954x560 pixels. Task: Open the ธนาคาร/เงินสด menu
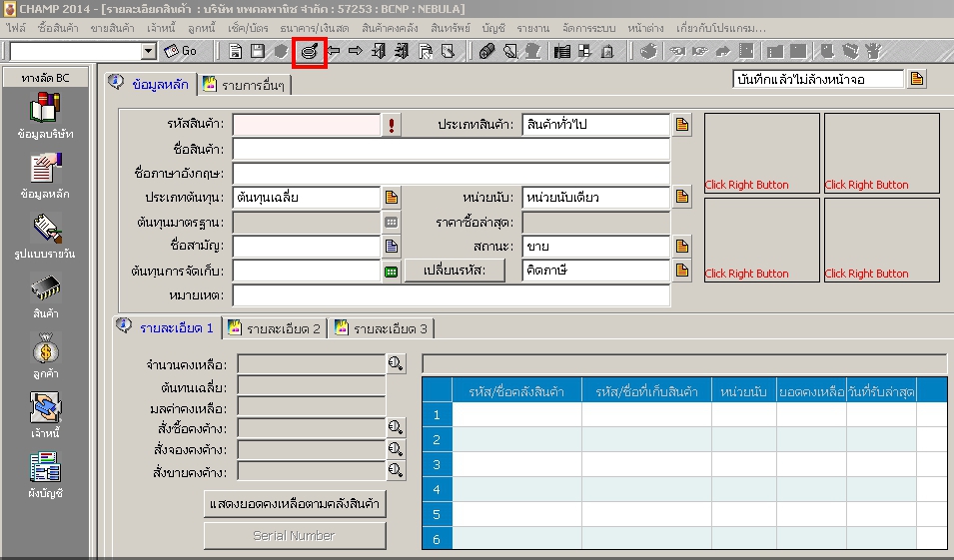coord(314,28)
